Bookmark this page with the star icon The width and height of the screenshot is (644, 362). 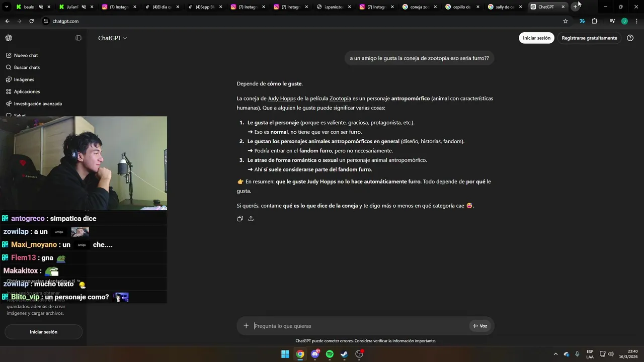566,21
